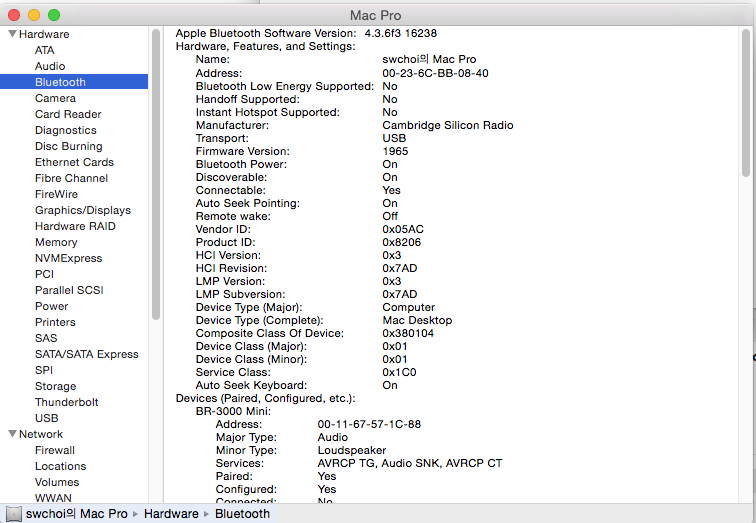This screenshot has height=523, width=756.
Task: Click the 'Mac Desktop' device type value
Action: [x=417, y=320]
